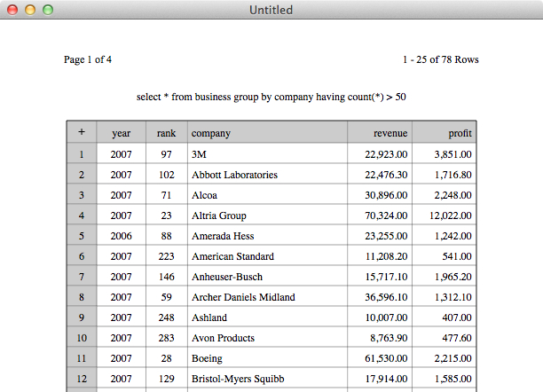This screenshot has width=543, height=392.
Task: Click the plus icon in table corner
Action: pyautogui.click(x=82, y=132)
